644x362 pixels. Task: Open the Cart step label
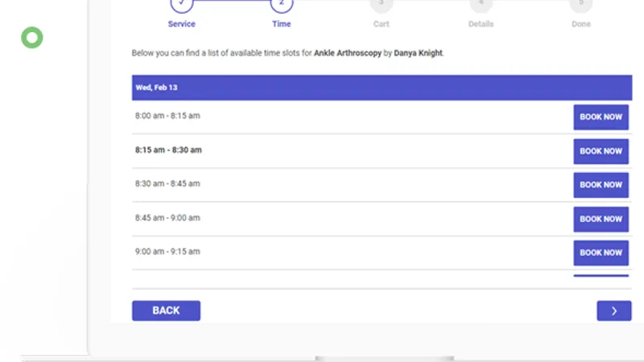381,24
